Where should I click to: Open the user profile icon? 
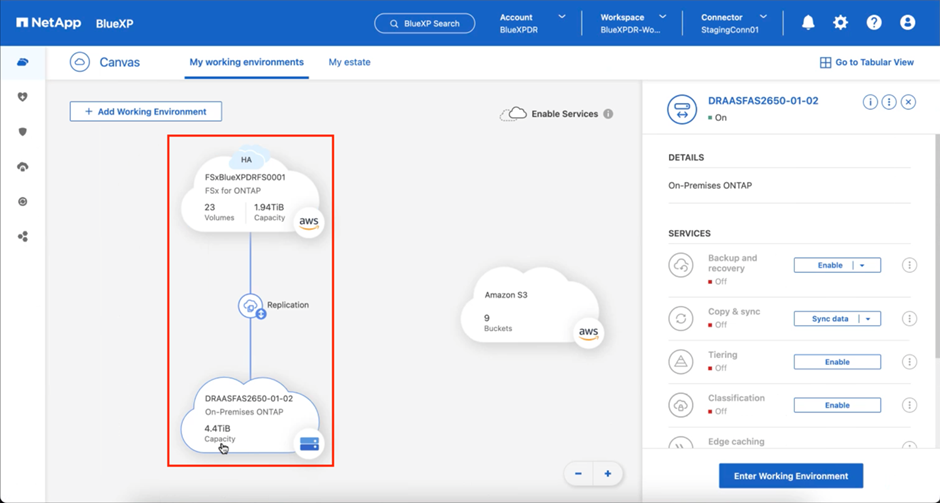click(x=907, y=23)
